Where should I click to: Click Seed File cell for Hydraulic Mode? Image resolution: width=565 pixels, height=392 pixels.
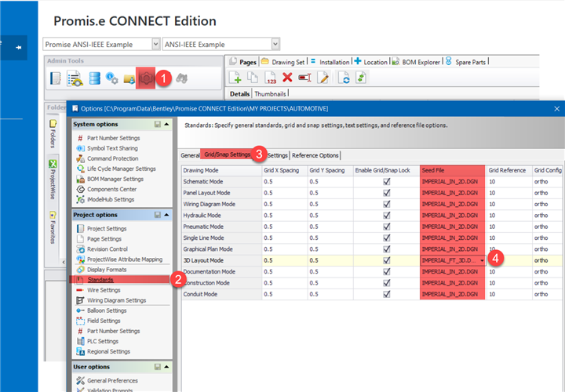pyautogui.click(x=453, y=216)
